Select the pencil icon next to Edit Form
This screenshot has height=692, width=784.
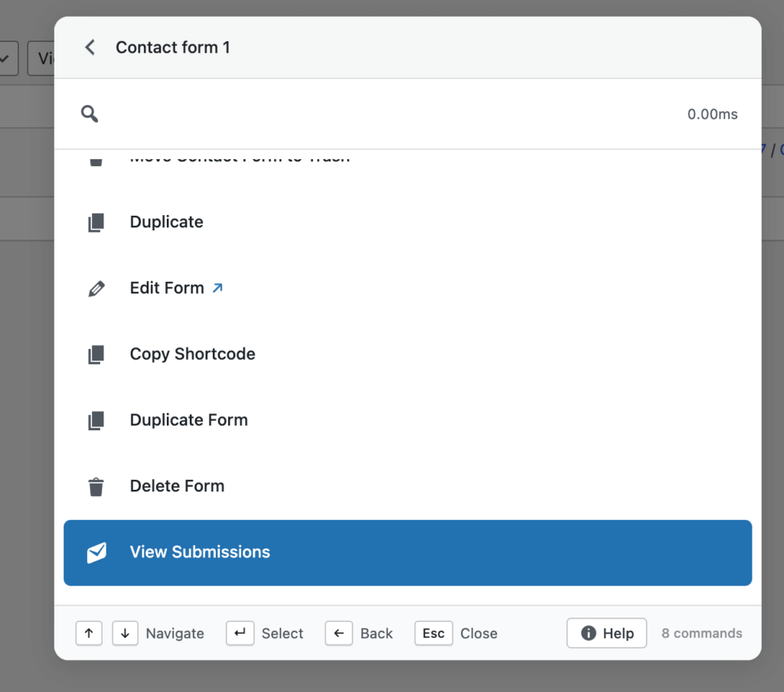96,288
